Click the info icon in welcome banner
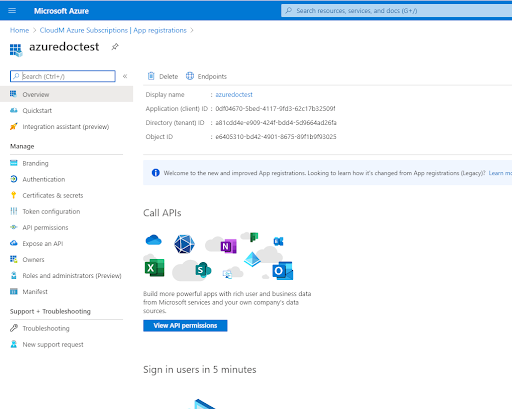 pos(155,173)
